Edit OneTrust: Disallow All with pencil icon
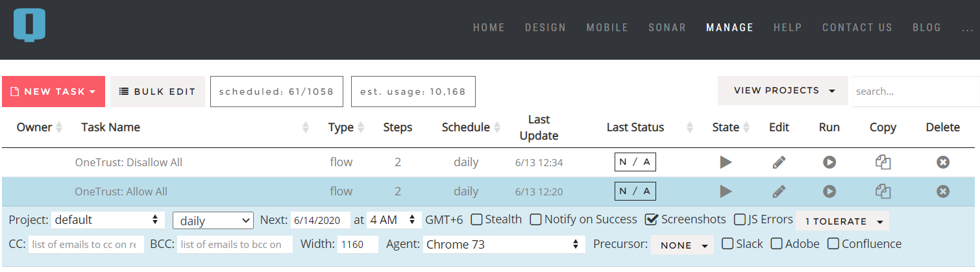 point(779,162)
